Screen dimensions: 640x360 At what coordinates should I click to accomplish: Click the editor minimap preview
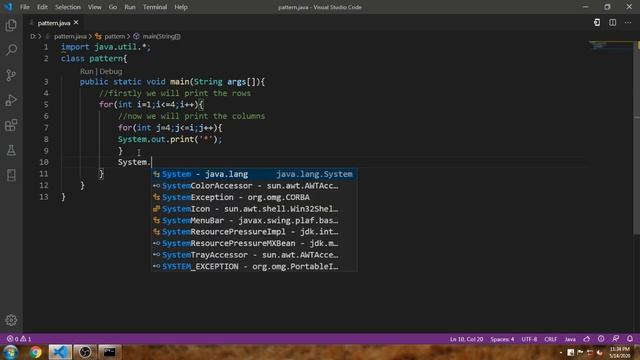pos(611,45)
